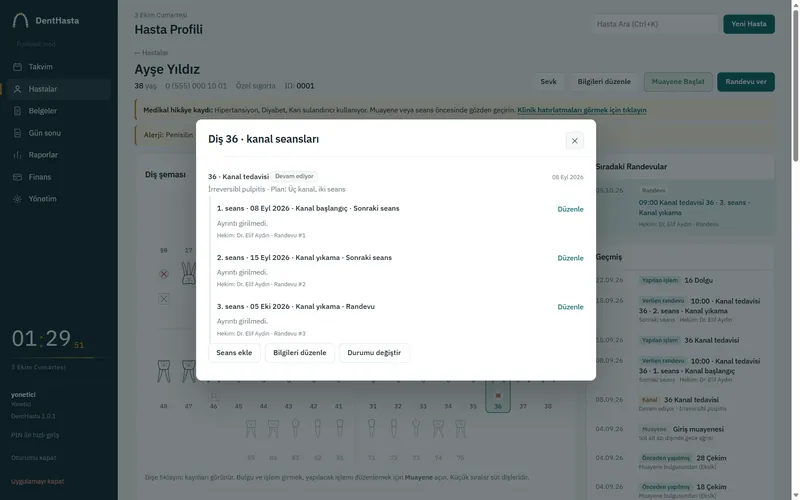Click Bilgileri düzenle in the dialog

point(299,353)
